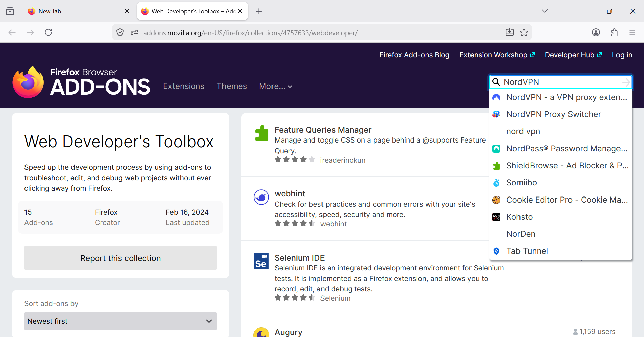The width and height of the screenshot is (644, 337).
Task: Close the Web Developer's Toolbox tab
Action: click(240, 11)
